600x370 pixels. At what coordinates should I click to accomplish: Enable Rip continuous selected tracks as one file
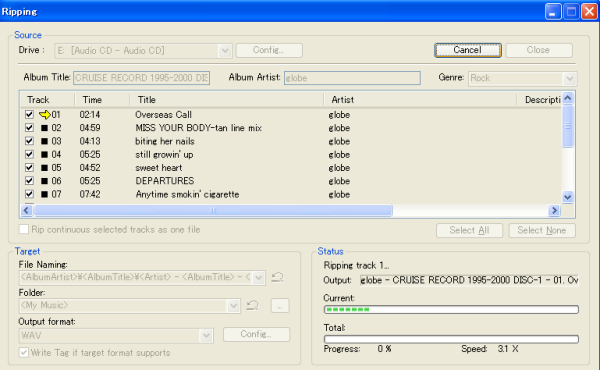(x=24, y=230)
